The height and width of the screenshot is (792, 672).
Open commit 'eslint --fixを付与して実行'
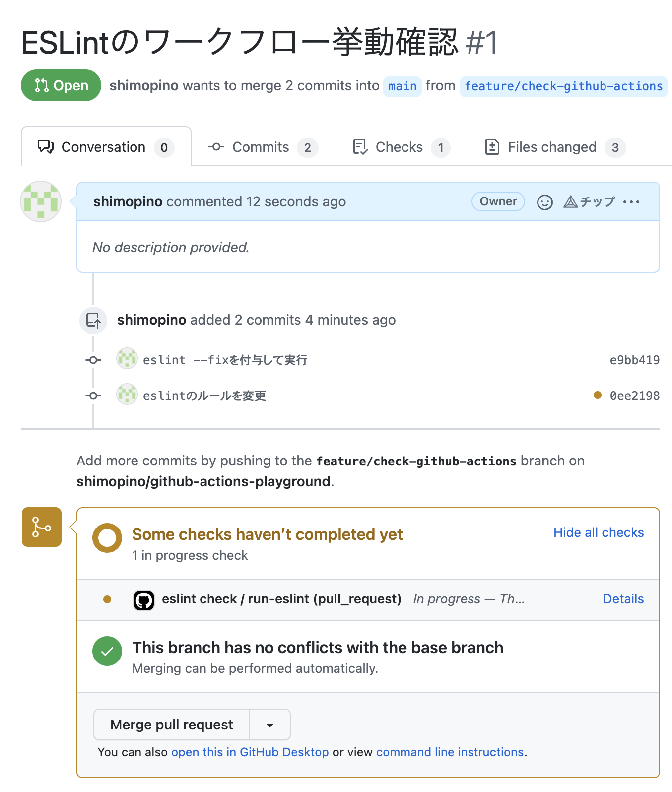(x=225, y=360)
